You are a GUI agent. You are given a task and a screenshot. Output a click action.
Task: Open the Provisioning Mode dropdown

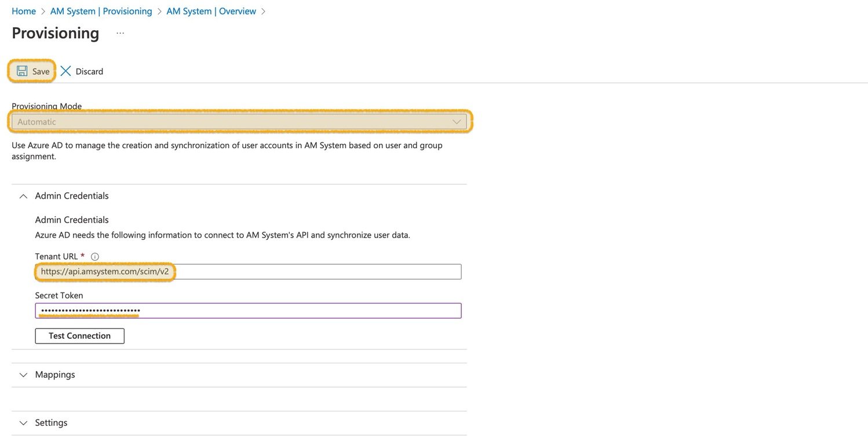pos(240,122)
